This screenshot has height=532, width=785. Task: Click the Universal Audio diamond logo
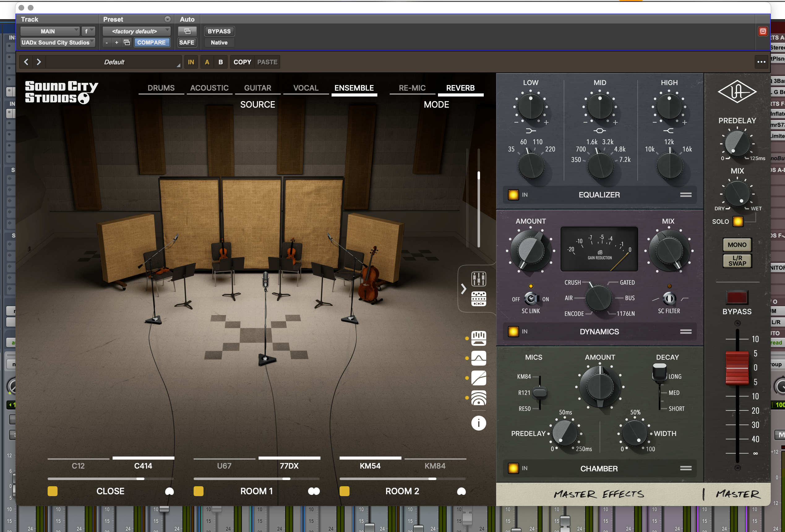pos(737,92)
